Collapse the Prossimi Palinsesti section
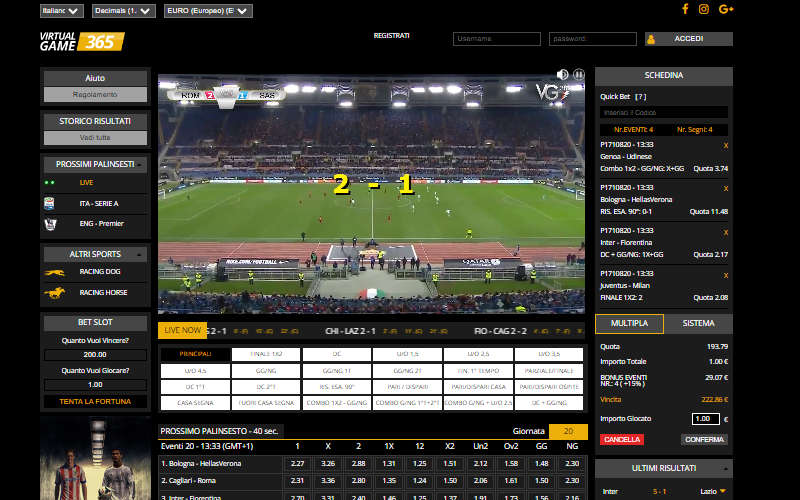The image size is (800, 500). point(139,164)
